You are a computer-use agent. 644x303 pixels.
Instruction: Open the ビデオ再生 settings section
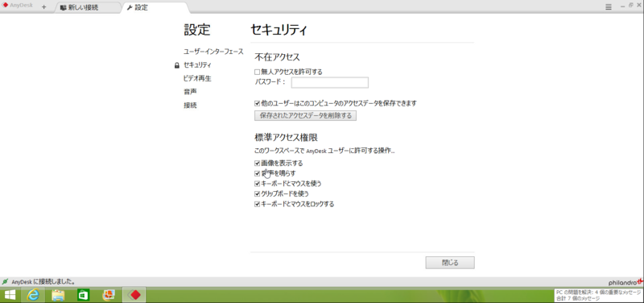point(197,78)
